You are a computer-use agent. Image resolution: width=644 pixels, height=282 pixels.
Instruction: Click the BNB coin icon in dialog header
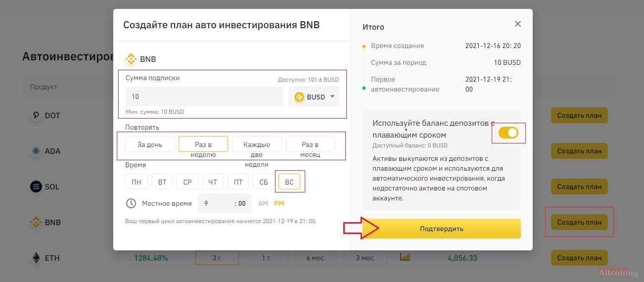coord(131,59)
